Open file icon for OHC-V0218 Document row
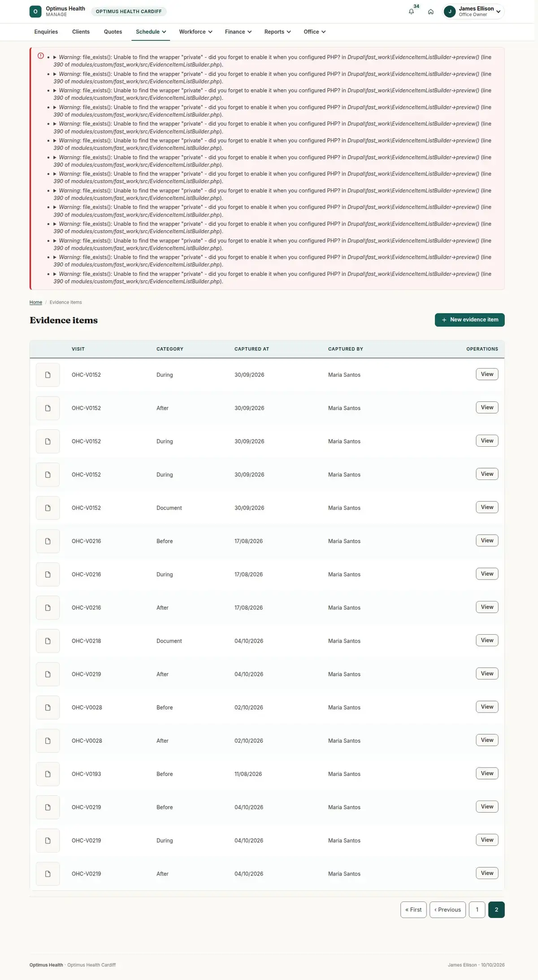 click(48, 641)
